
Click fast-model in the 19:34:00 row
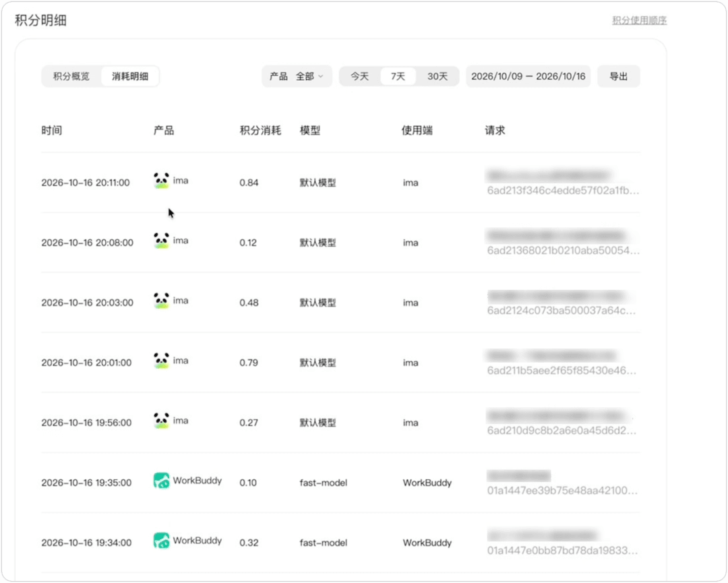323,543
